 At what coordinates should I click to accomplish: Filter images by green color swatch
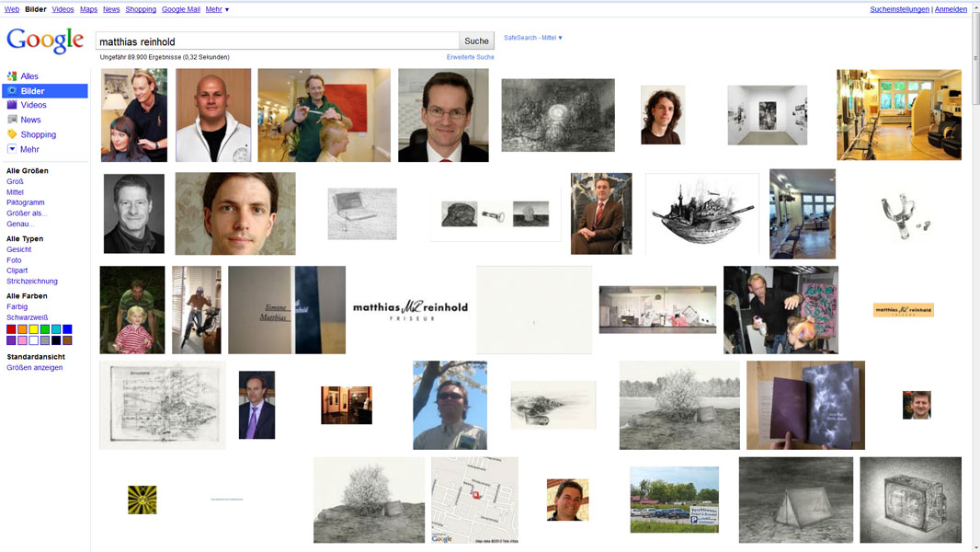(x=45, y=329)
